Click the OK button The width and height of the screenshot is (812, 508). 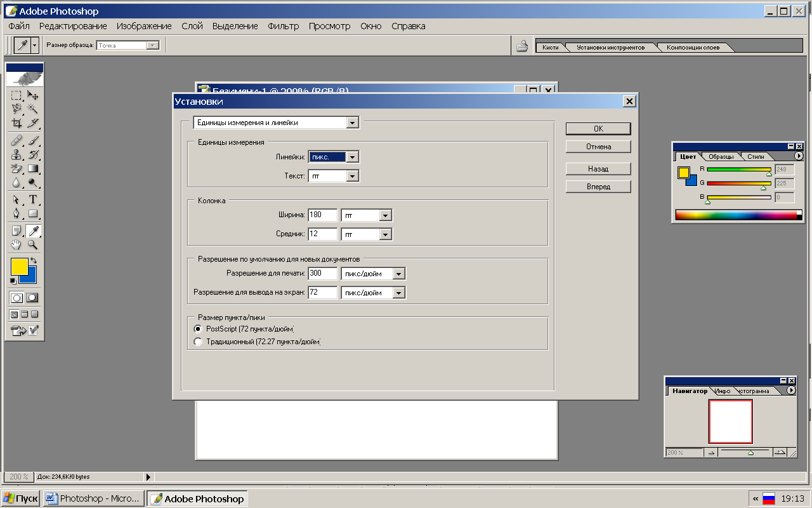coord(598,128)
